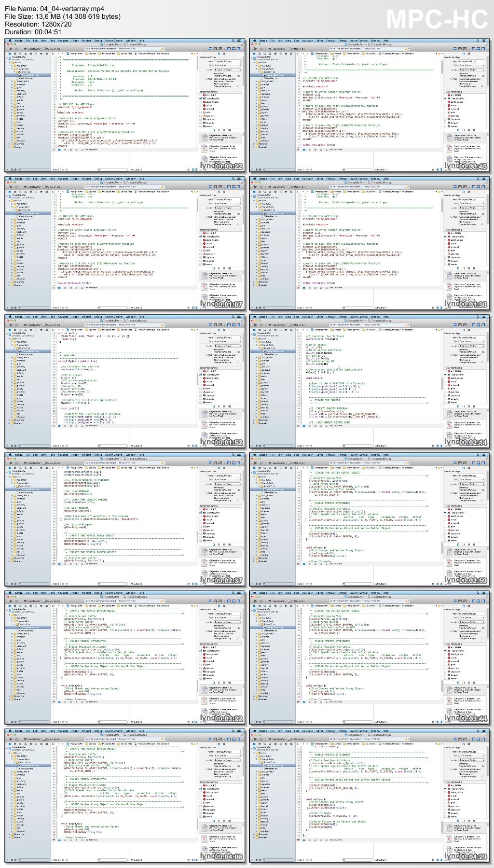Open the Debug menu in the 00:00:45 frame
The width and height of the screenshot is (494, 868).
(343, 41)
